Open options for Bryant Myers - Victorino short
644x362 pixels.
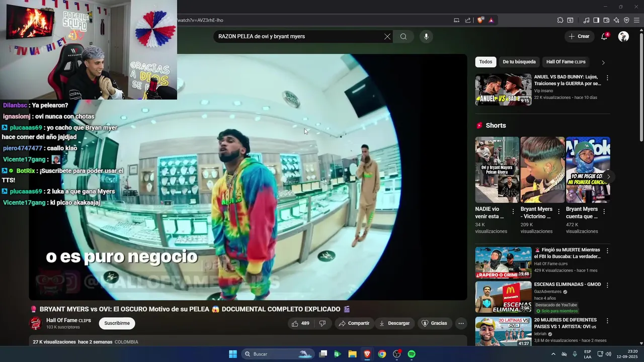[558, 212]
